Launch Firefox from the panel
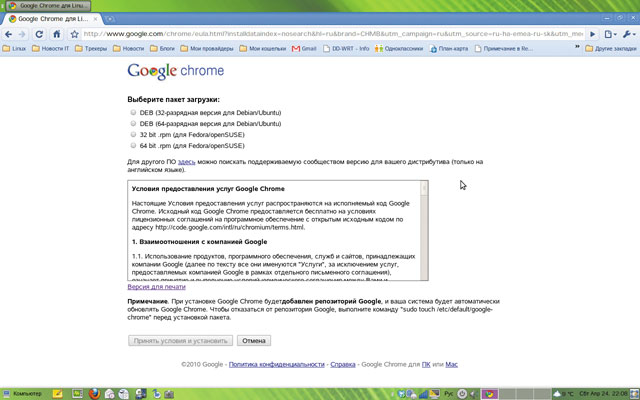The height and width of the screenshot is (400, 640). (x=95, y=394)
